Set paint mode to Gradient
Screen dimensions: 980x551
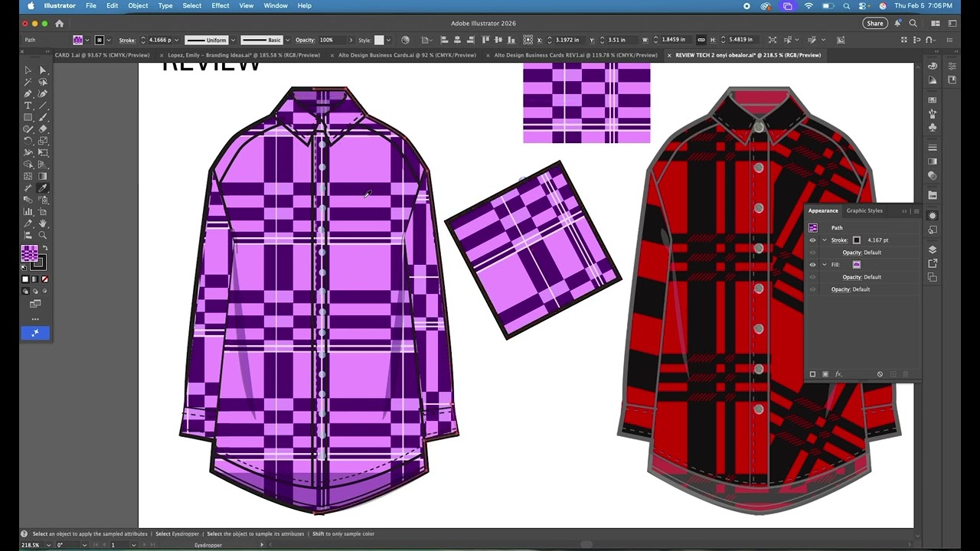click(x=34, y=279)
